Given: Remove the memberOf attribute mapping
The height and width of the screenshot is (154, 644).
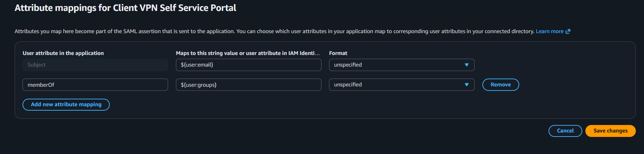Looking at the screenshot, I should point(500,85).
